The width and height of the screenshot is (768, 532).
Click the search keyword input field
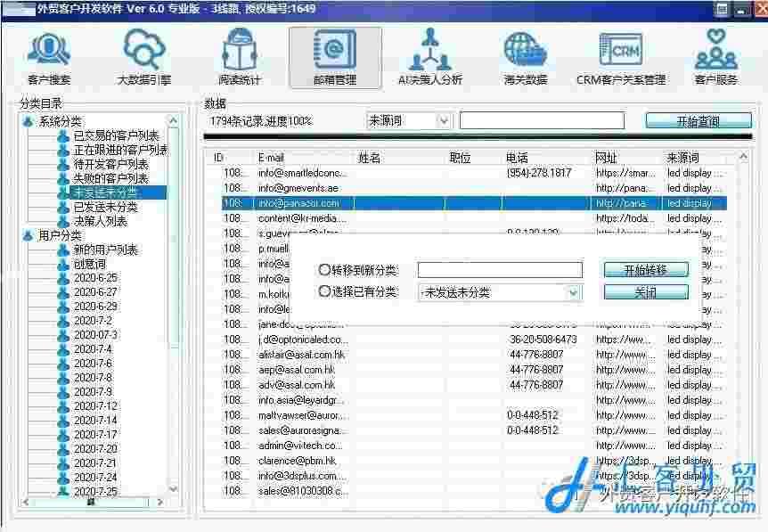coord(543,120)
